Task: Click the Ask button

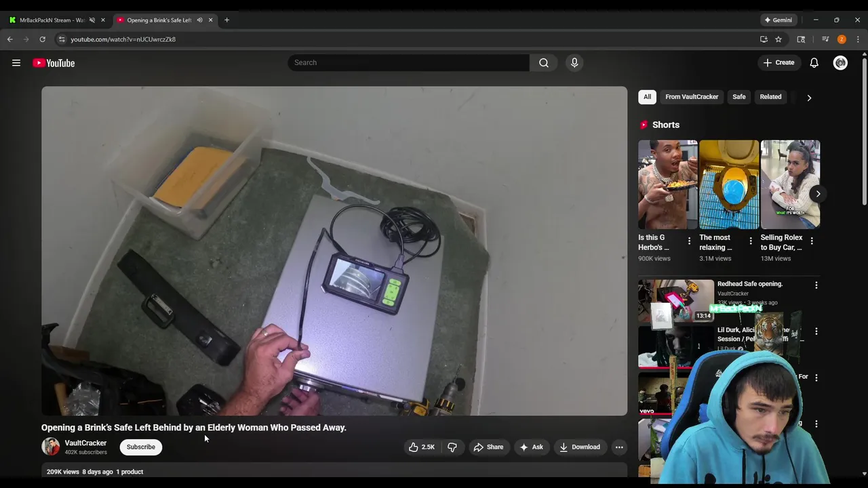Action: tap(531, 447)
